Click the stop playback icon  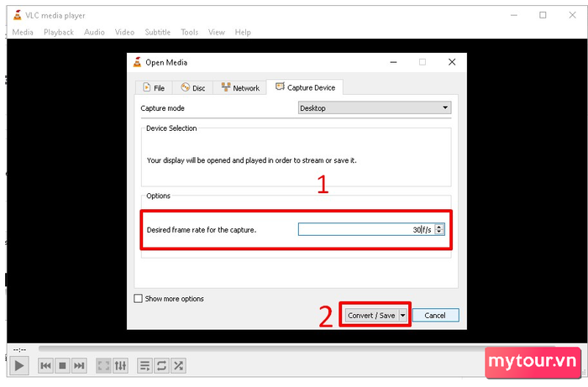pos(62,365)
